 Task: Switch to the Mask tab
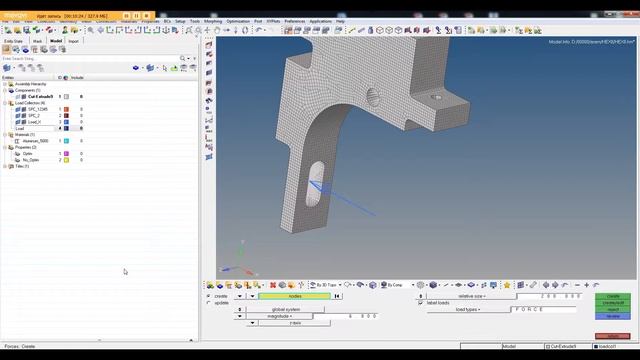coord(38,41)
